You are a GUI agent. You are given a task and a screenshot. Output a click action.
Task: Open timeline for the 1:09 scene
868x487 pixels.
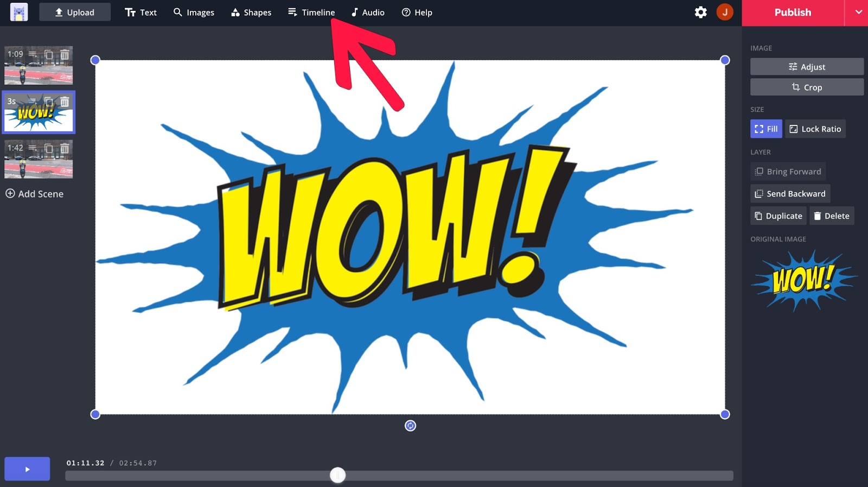[x=33, y=54]
